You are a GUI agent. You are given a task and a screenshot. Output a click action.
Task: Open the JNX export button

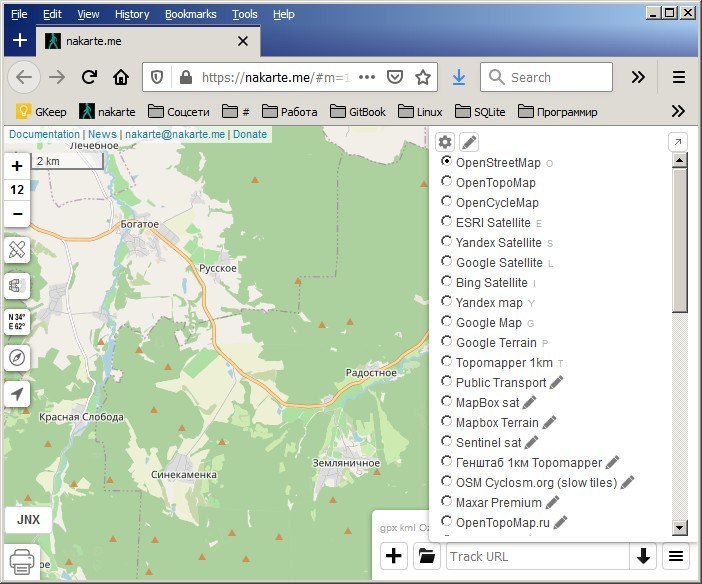(28, 520)
